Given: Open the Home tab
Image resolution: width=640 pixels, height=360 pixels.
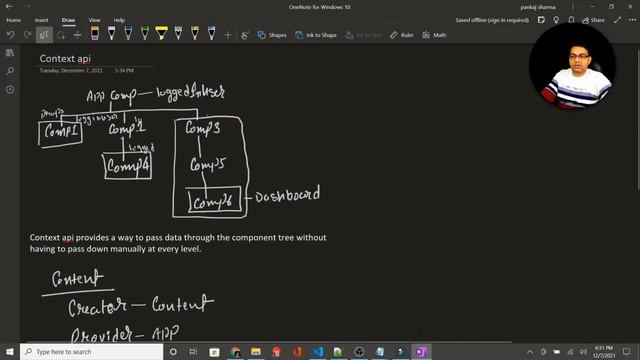Looking at the screenshot, I should click(x=13, y=20).
